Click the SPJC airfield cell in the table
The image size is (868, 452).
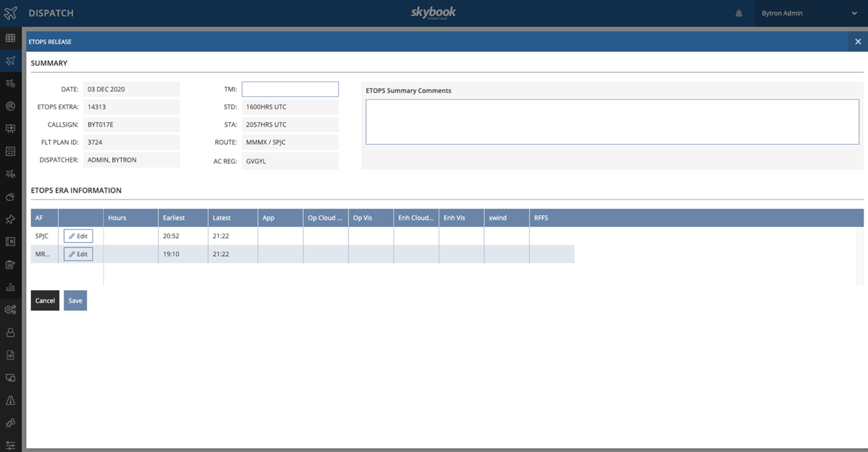click(44, 236)
